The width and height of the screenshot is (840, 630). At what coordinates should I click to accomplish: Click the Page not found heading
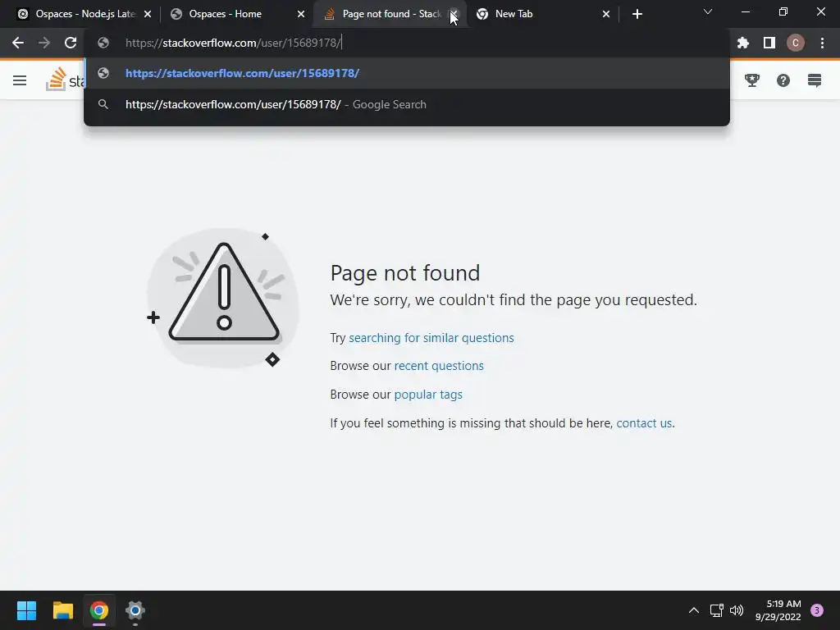[405, 273]
